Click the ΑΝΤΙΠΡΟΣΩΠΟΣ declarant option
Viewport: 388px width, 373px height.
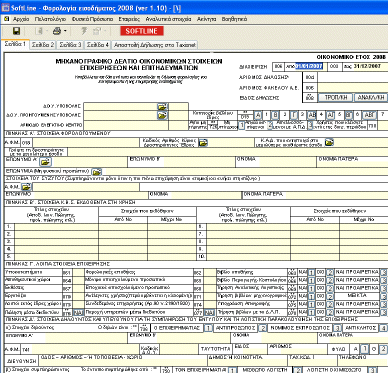(x=263, y=328)
